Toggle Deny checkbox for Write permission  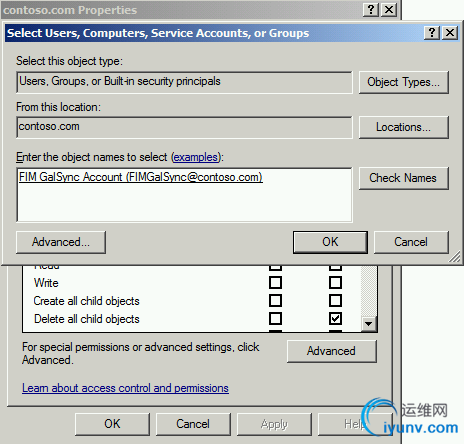click(335, 283)
